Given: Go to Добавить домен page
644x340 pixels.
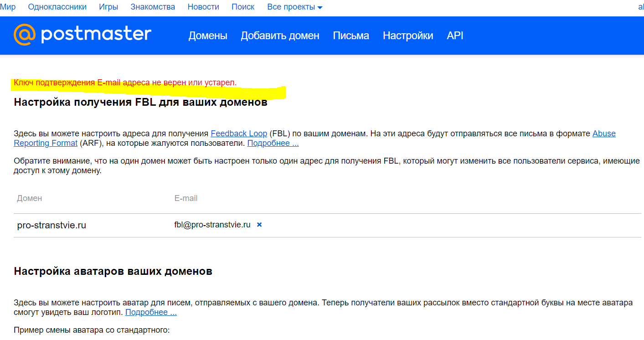Looking at the screenshot, I should tap(280, 36).
